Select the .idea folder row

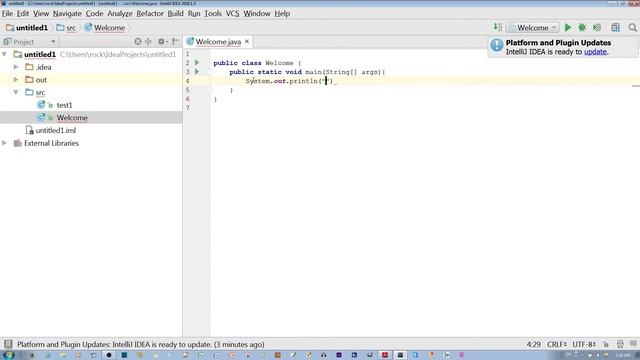click(91, 67)
